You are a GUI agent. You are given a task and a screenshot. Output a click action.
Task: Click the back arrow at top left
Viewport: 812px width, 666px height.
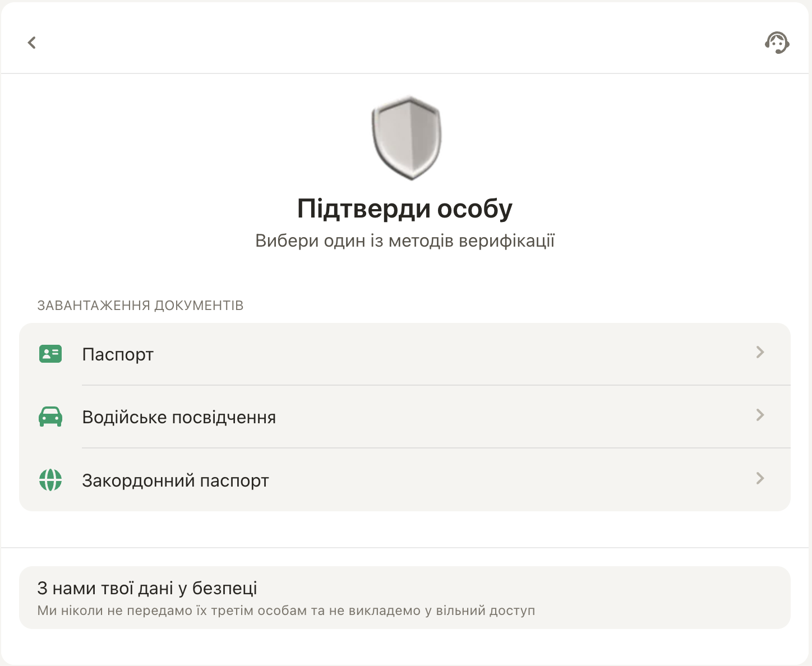pos(32,43)
